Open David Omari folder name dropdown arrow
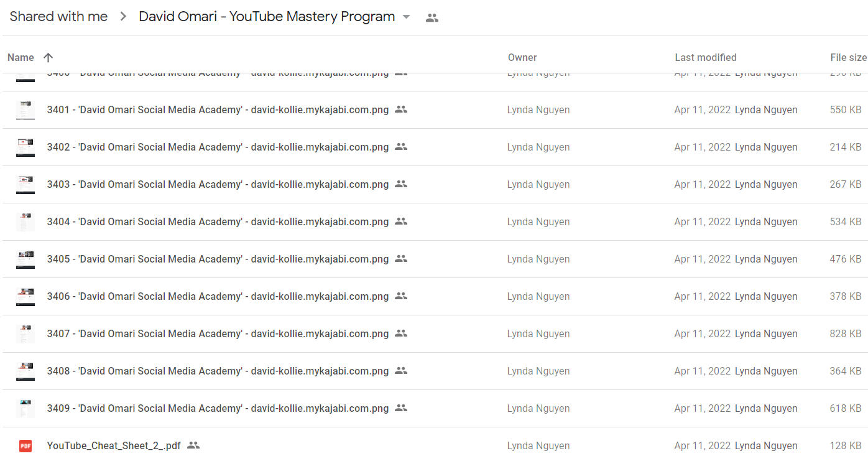The image size is (868, 456). click(407, 17)
